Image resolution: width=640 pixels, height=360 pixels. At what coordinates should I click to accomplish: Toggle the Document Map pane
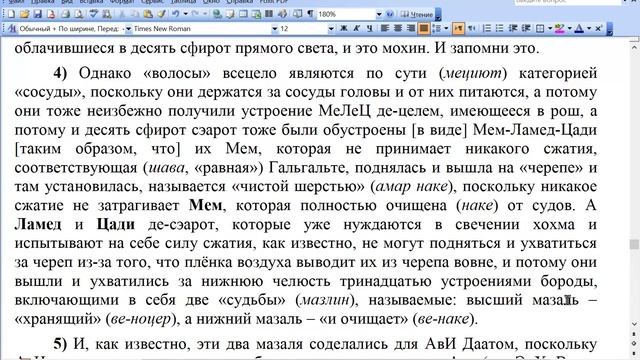tap(298, 14)
